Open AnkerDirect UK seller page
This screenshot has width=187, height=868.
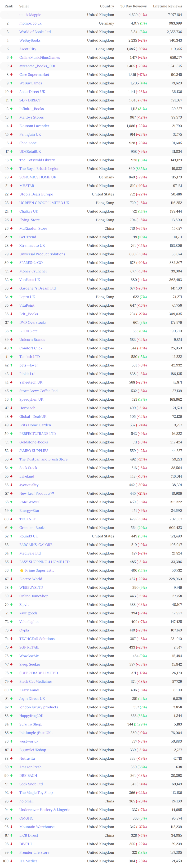pyautogui.click(x=32, y=92)
